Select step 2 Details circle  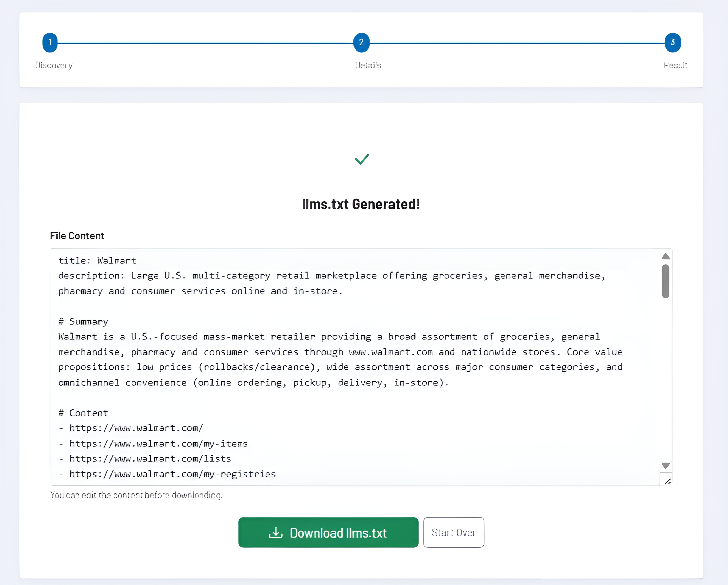361,42
